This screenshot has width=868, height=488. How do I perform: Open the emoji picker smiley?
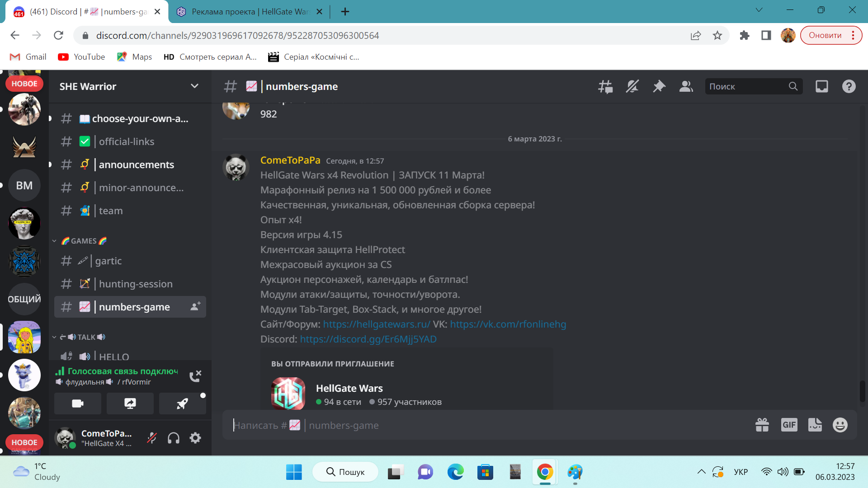[840, 425]
